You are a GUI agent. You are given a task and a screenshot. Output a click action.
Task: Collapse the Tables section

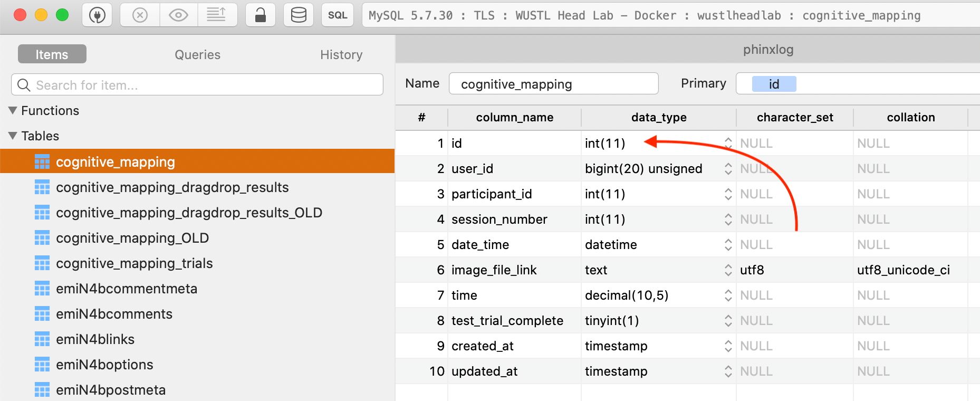[13, 136]
